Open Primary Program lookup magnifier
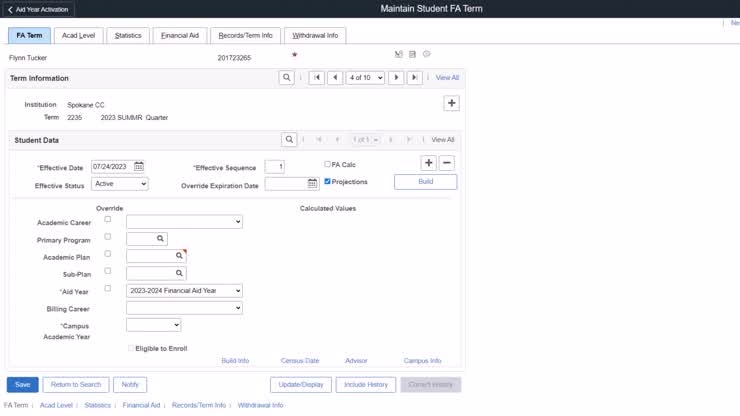 pos(160,239)
